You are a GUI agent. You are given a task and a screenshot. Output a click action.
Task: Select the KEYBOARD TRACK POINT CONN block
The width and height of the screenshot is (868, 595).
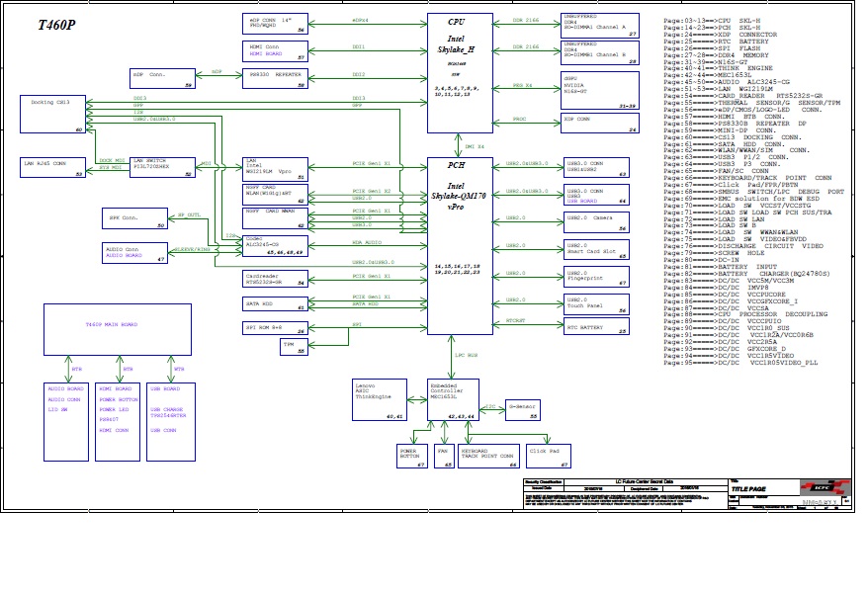click(x=488, y=456)
